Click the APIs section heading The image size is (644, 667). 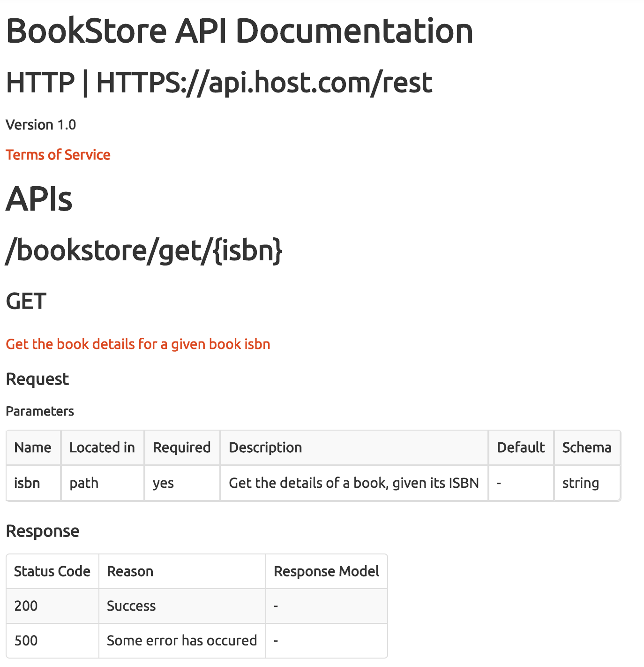click(39, 199)
